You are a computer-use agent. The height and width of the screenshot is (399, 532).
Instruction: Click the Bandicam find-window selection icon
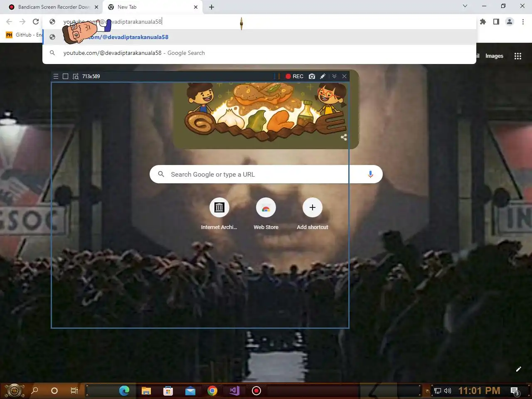(76, 76)
